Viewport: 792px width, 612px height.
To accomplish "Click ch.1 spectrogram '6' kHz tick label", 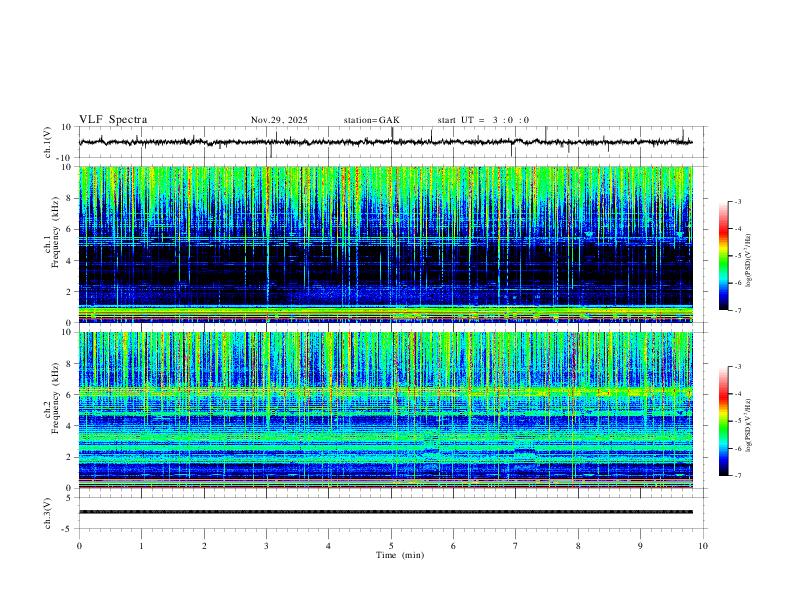I will 69,229.
